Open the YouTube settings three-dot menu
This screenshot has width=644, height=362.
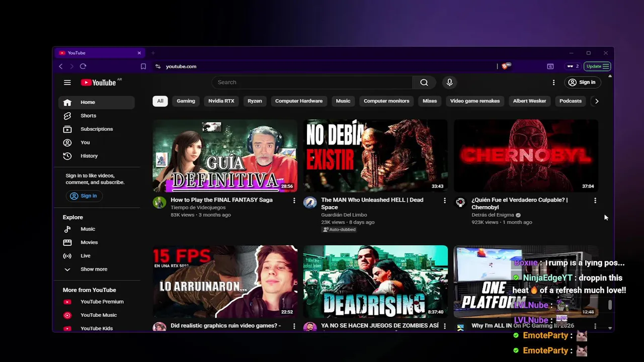coord(553,82)
